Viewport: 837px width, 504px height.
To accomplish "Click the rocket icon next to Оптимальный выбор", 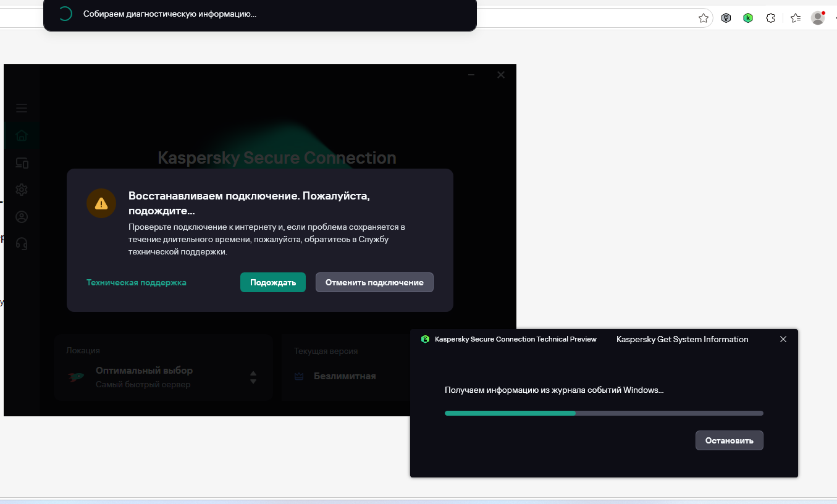I will 76,377.
